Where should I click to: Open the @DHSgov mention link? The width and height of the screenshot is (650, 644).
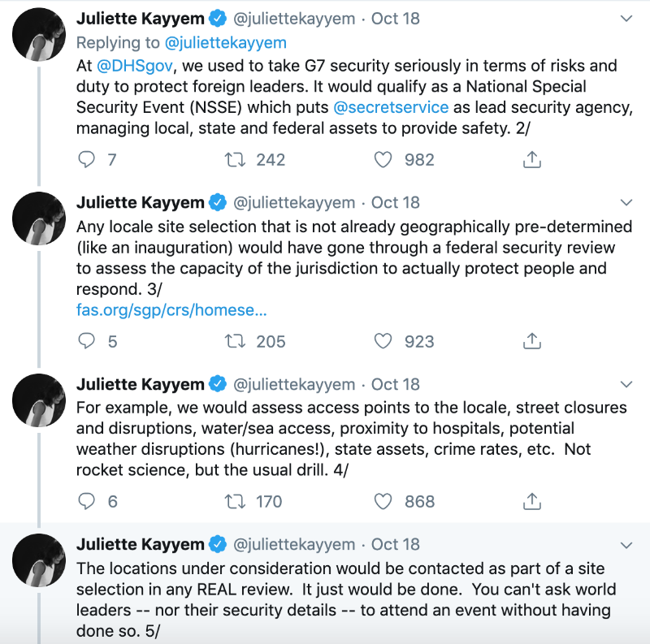point(131,65)
